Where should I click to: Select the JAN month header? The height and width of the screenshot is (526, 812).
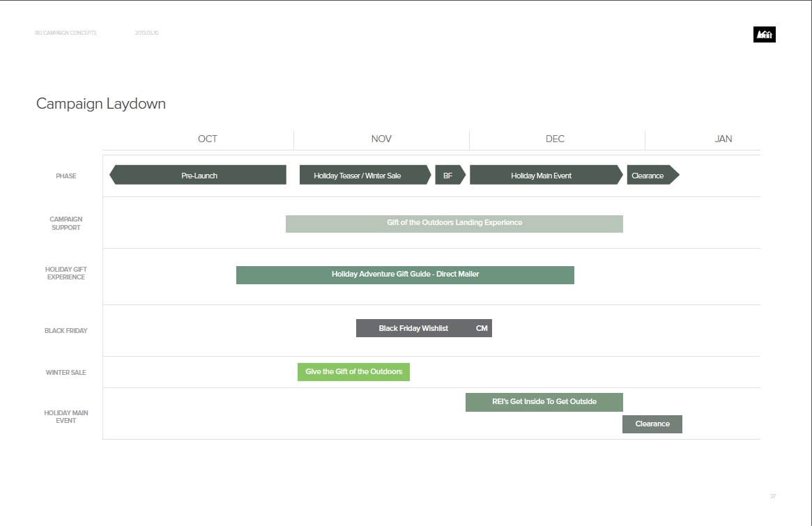coord(723,139)
